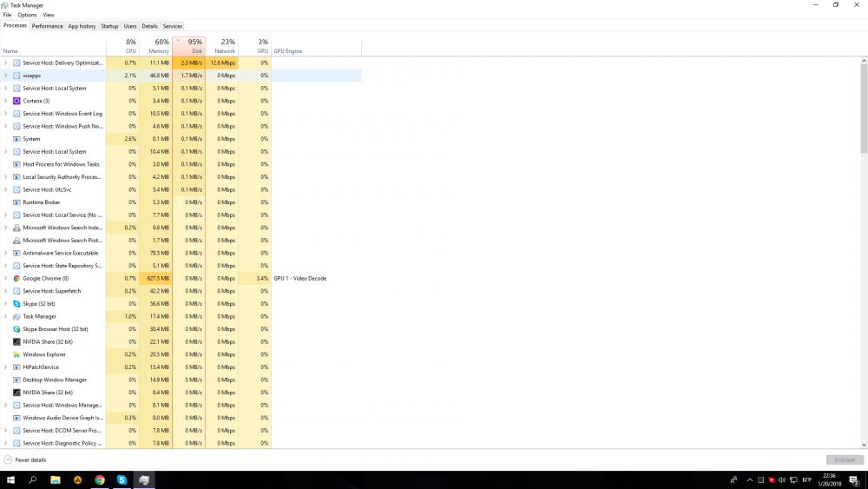Screen dimensions: 868x489
Task: Sort by the GPU Engine column
Action: 317,46
